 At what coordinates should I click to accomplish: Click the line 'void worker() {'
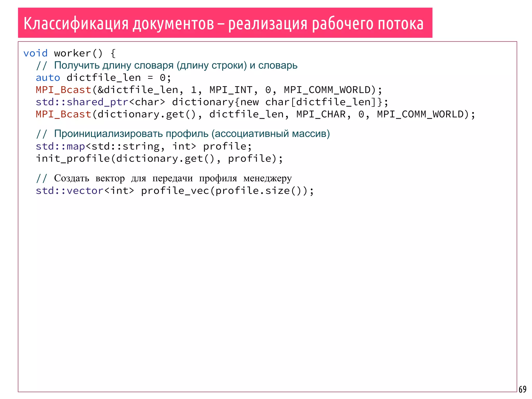pos(70,53)
